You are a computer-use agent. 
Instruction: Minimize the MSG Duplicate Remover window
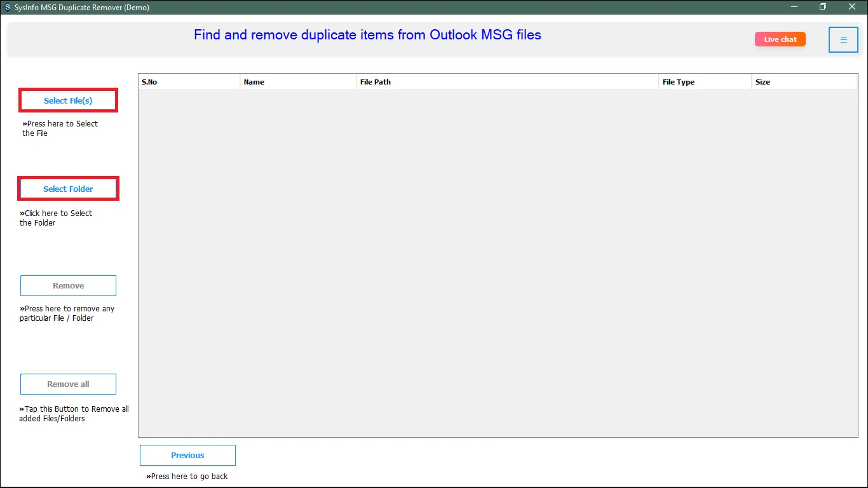click(x=794, y=7)
